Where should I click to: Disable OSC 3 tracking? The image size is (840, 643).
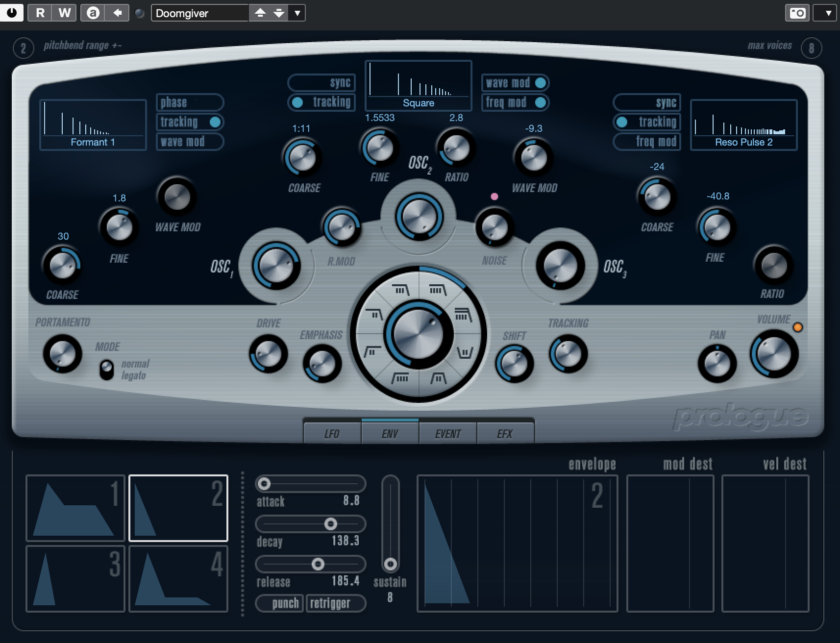tap(647, 122)
